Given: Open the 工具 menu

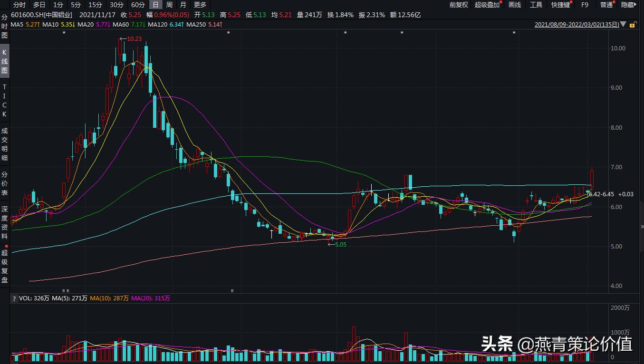Looking at the screenshot, I should click(536, 5).
